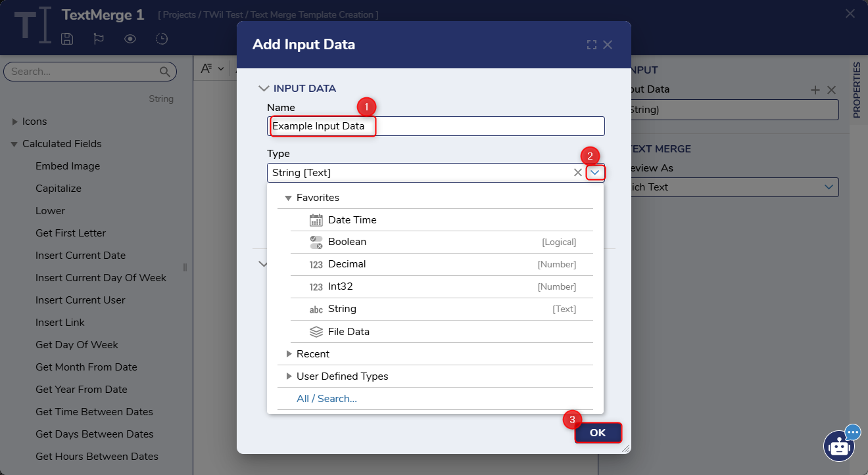Select Boolean type from Favorites

pyautogui.click(x=347, y=242)
